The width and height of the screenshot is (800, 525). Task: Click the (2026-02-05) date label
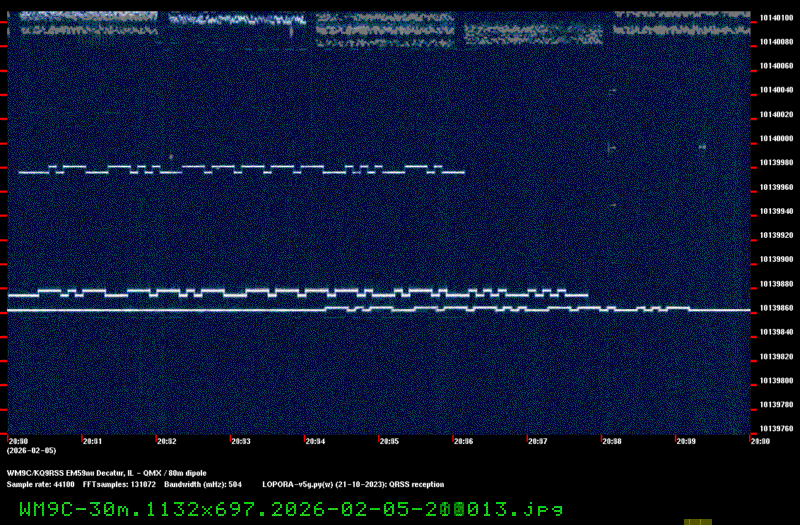click(30, 450)
